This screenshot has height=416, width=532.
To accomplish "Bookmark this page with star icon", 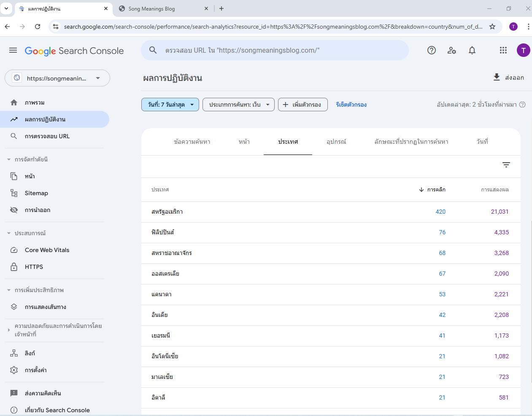I will pos(492,27).
